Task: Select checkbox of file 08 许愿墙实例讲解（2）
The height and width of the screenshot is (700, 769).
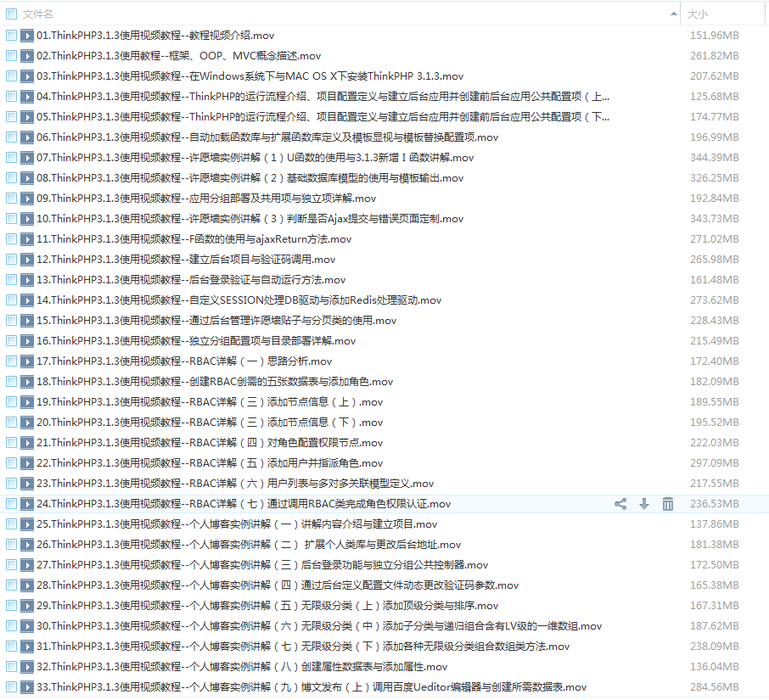Action: [x=11, y=178]
